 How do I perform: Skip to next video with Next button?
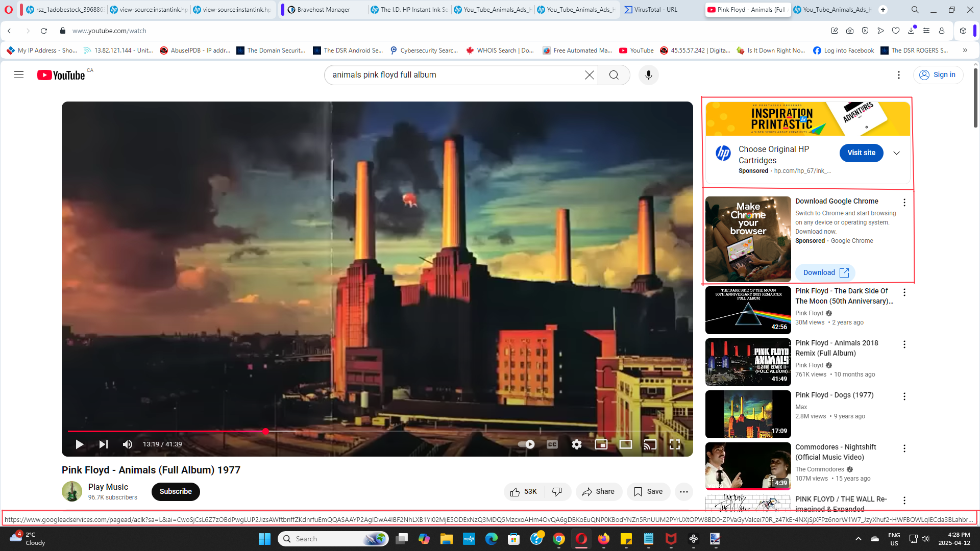(x=104, y=444)
